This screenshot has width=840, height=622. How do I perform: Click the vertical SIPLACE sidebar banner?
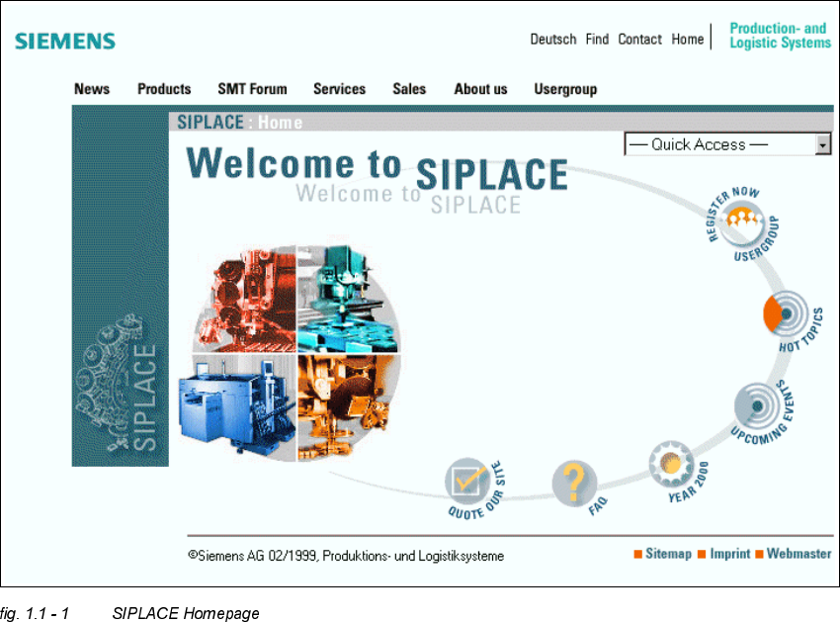pos(121,288)
